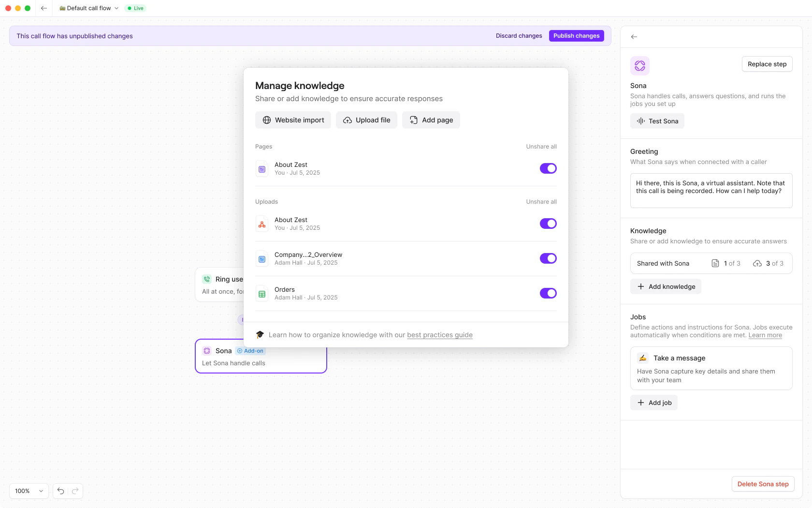The width and height of the screenshot is (812, 508).
Task: Click inside the Greeting message text field
Action: [710, 190]
